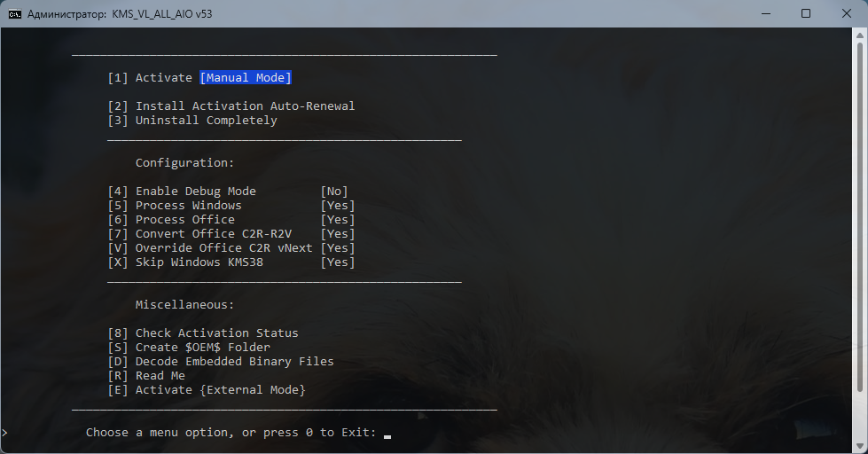The image size is (868, 454).
Task: Click the cmd icon in title bar
Action: click(14, 14)
